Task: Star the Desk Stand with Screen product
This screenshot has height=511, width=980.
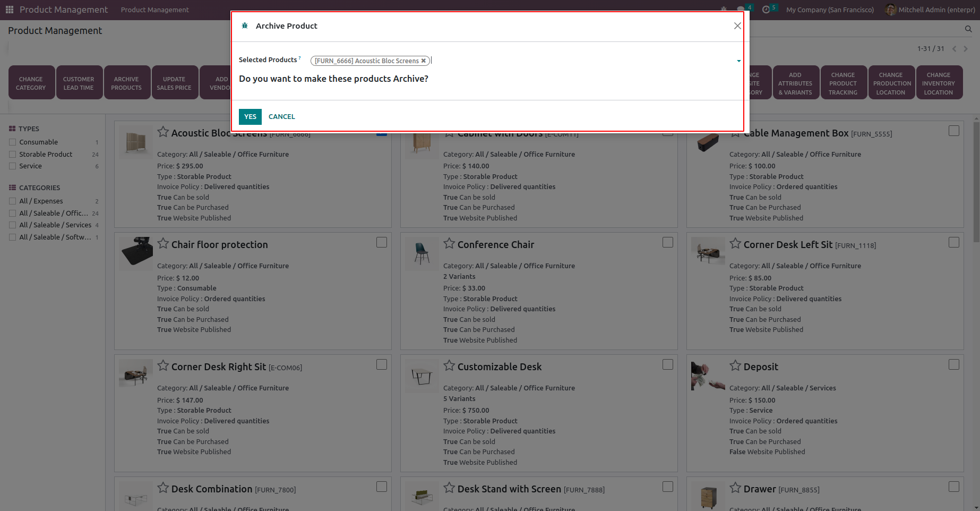Action: (x=449, y=488)
